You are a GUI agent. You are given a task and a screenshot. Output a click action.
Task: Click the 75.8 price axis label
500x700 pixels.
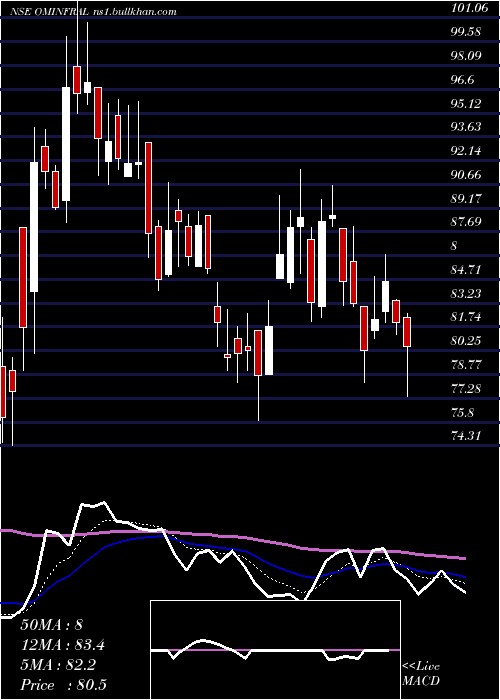pos(462,412)
